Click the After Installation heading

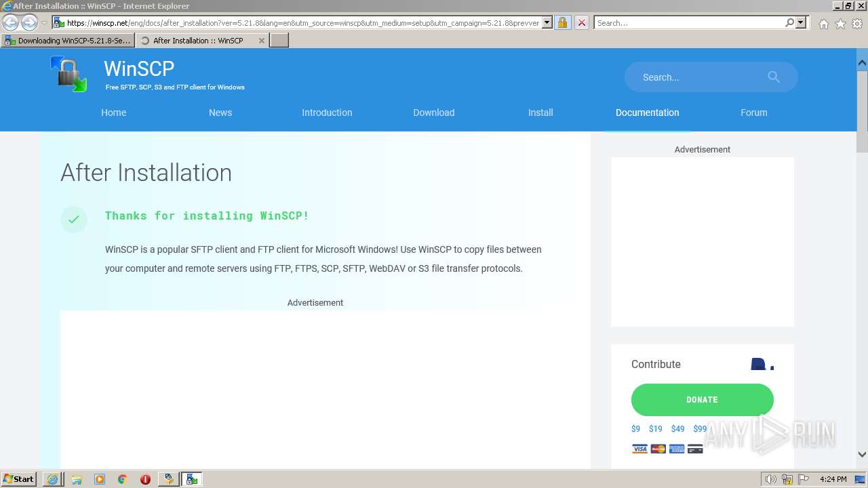click(146, 173)
